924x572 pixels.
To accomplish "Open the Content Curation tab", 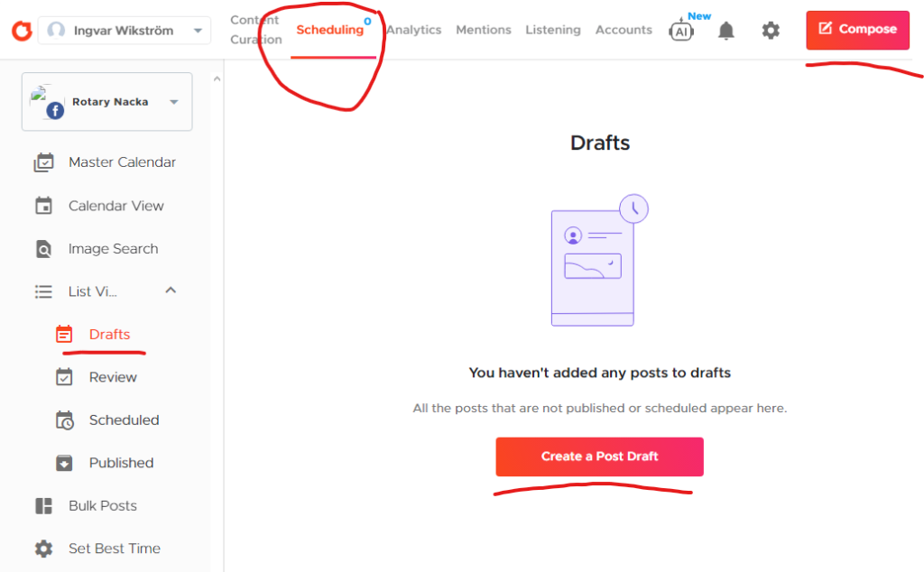I will (x=255, y=30).
